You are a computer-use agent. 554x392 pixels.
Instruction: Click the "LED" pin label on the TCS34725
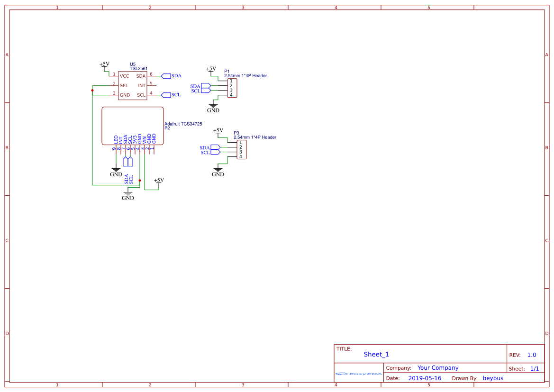click(x=116, y=139)
